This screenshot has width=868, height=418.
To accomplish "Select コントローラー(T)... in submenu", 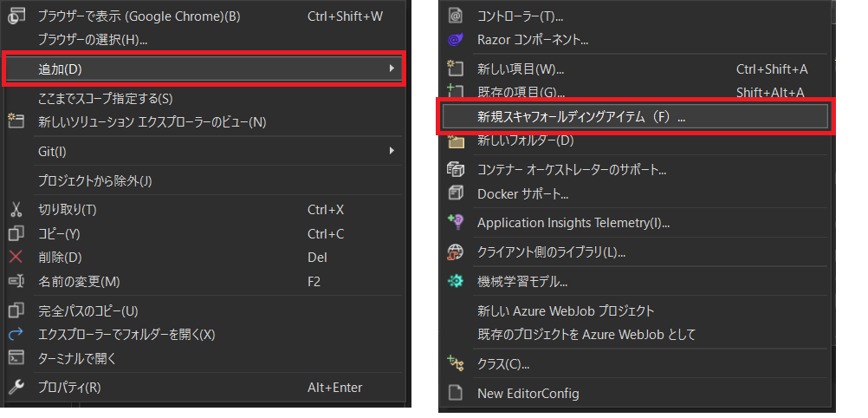I will point(521,16).
